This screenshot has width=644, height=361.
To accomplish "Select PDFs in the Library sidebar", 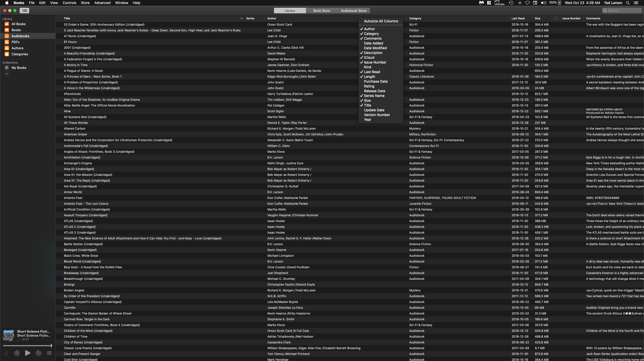I will (x=15, y=42).
